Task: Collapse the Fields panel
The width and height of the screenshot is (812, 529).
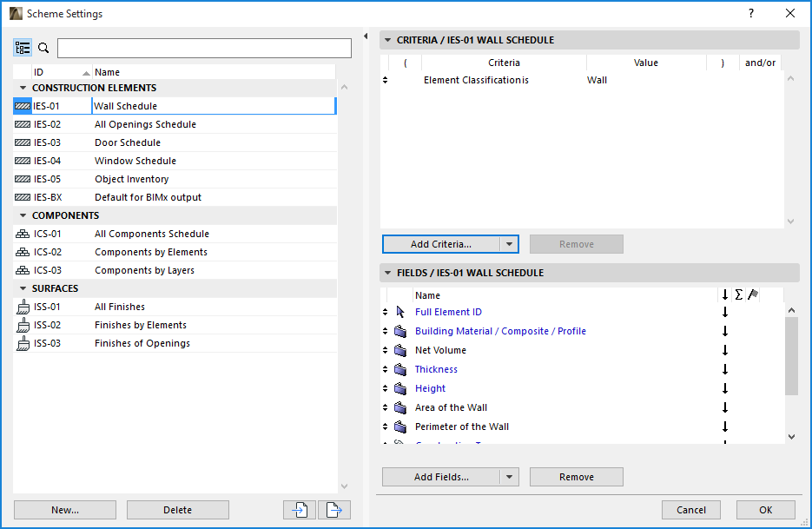Action: (x=388, y=273)
